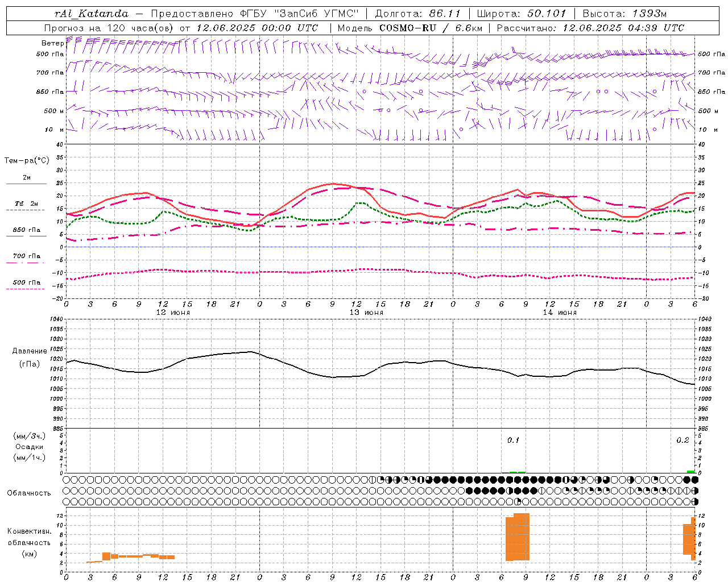This screenshot has width=728, height=582.
Task: Click the 14 июня date label
Action: coord(560,313)
